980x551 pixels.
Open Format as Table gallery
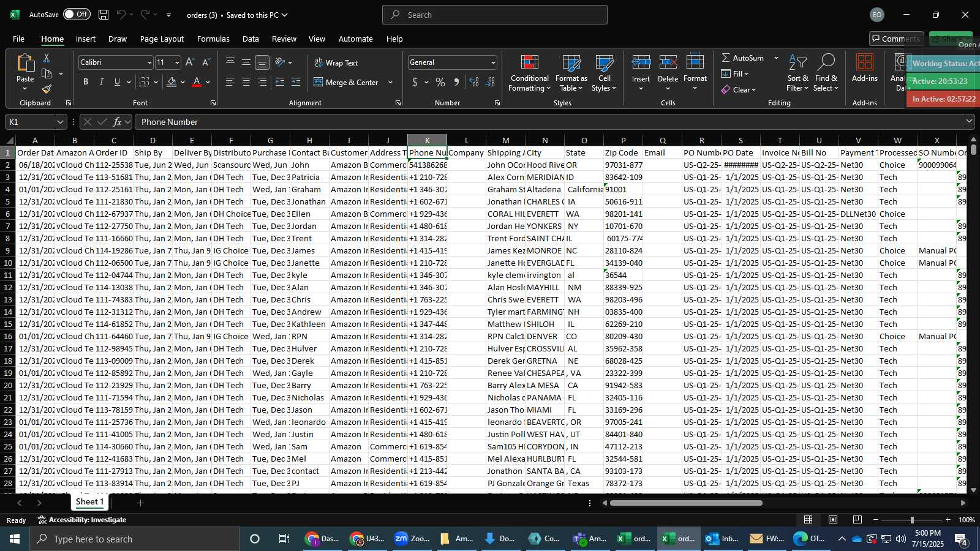571,73
